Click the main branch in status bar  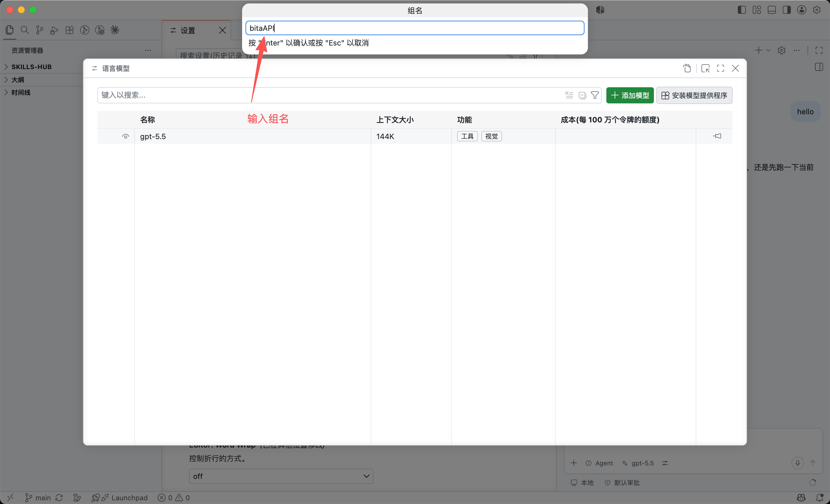[x=38, y=497]
